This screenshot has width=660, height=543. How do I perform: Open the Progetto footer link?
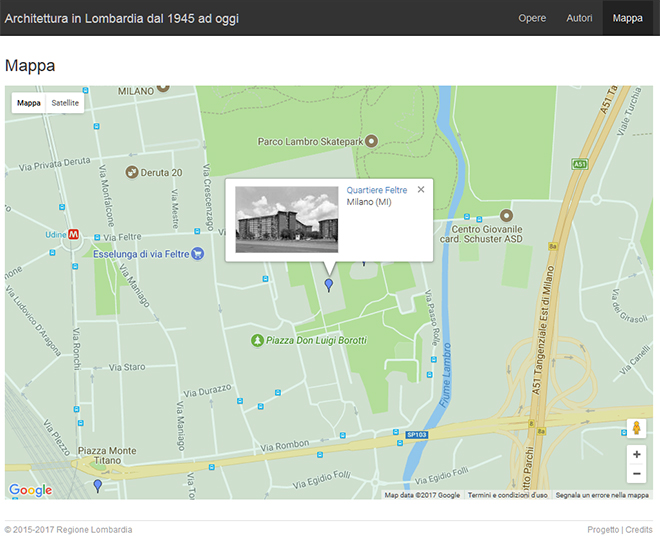pyautogui.click(x=603, y=530)
